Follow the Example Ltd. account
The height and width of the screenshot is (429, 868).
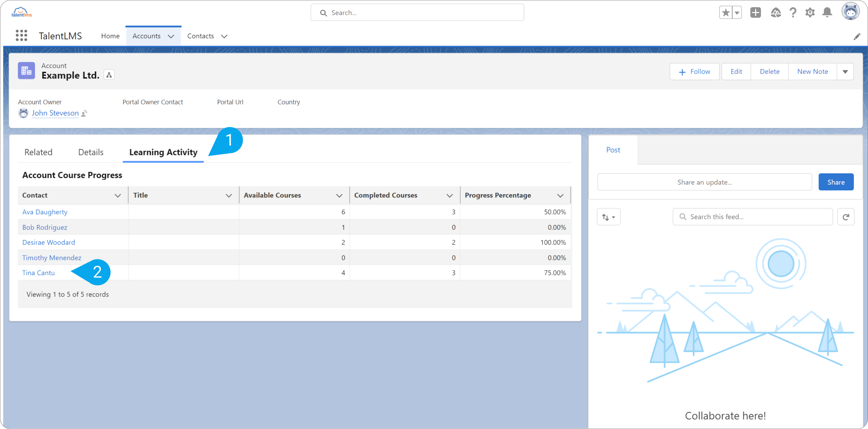(x=694, y=71)
